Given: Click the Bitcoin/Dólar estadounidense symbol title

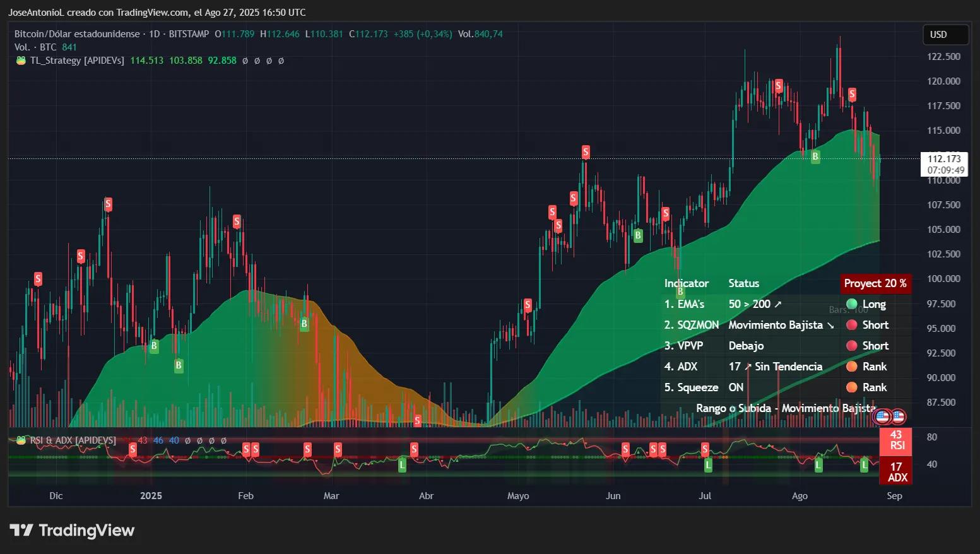Looking at the screenshot, I should click(77, 34).
